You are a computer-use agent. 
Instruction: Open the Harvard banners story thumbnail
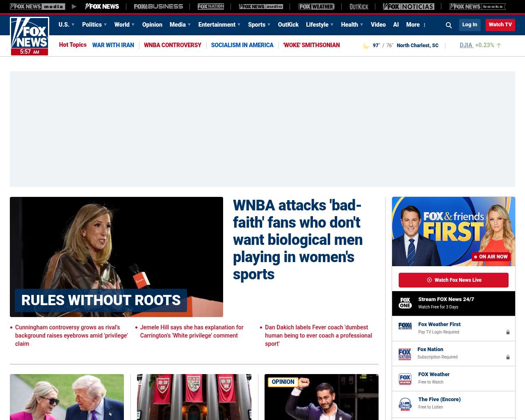[x=194, y=397]
